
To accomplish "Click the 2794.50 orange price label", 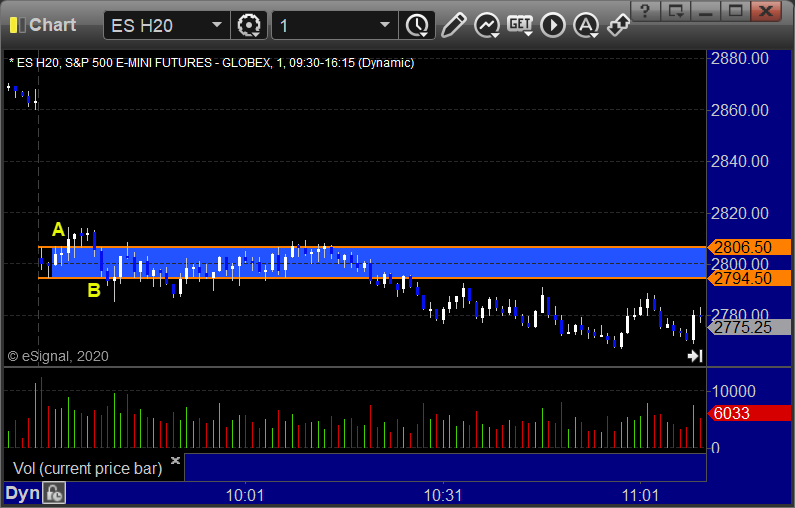I will click(749, 278).
